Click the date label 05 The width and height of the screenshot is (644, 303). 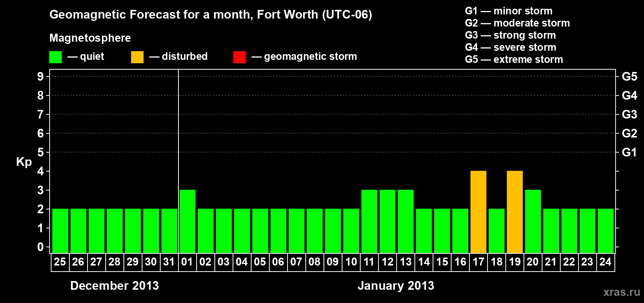click(260, 262)
